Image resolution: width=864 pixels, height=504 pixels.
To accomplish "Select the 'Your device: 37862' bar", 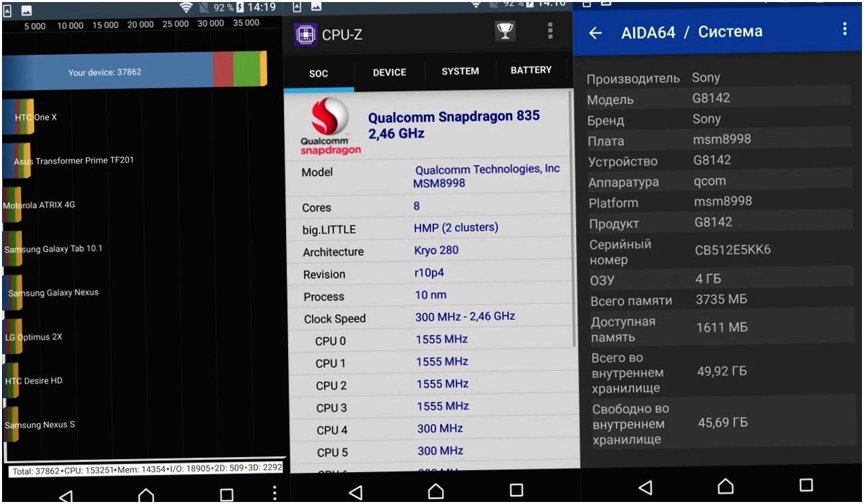I will (134, 71).
